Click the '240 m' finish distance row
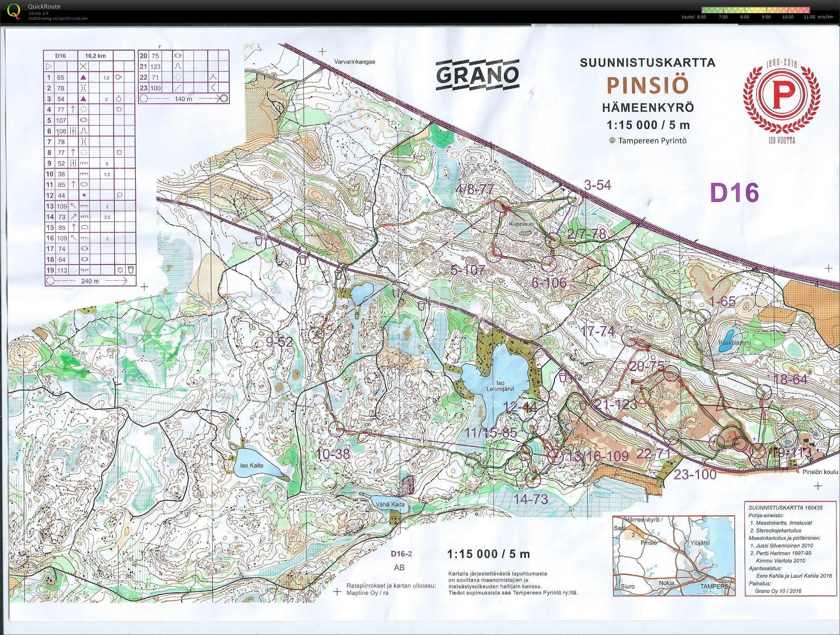 (90, 281)
